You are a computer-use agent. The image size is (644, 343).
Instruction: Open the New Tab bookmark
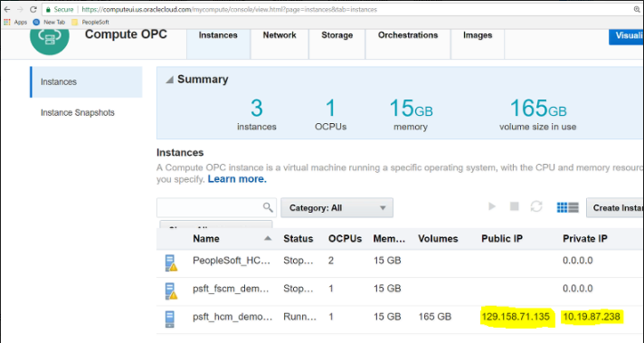(49, 23)
